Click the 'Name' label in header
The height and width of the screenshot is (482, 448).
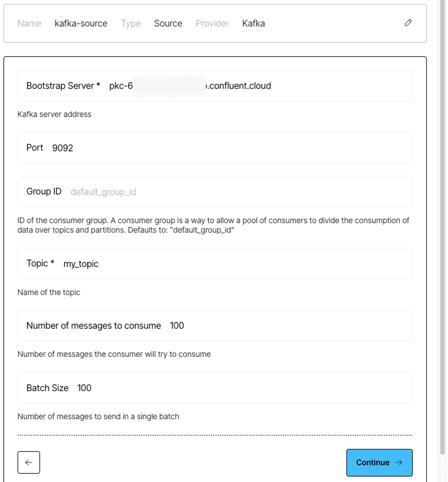pos(29,23)
